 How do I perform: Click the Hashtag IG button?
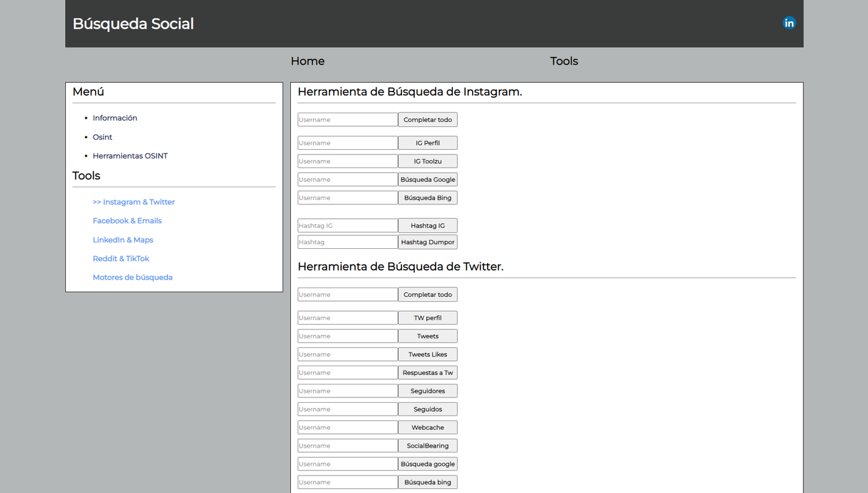[428, 226]
